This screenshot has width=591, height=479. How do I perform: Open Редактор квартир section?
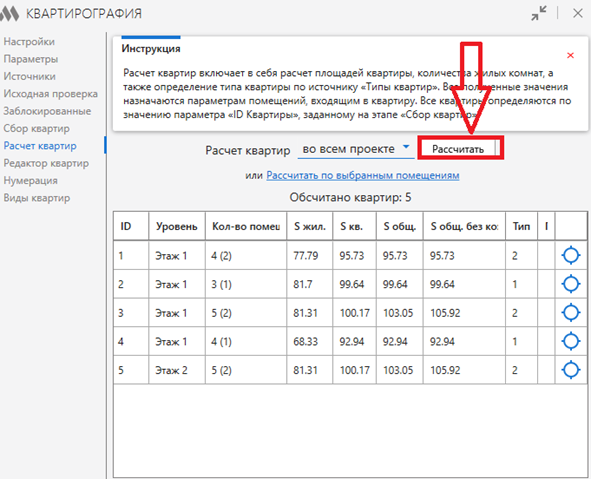click(46, 163)
